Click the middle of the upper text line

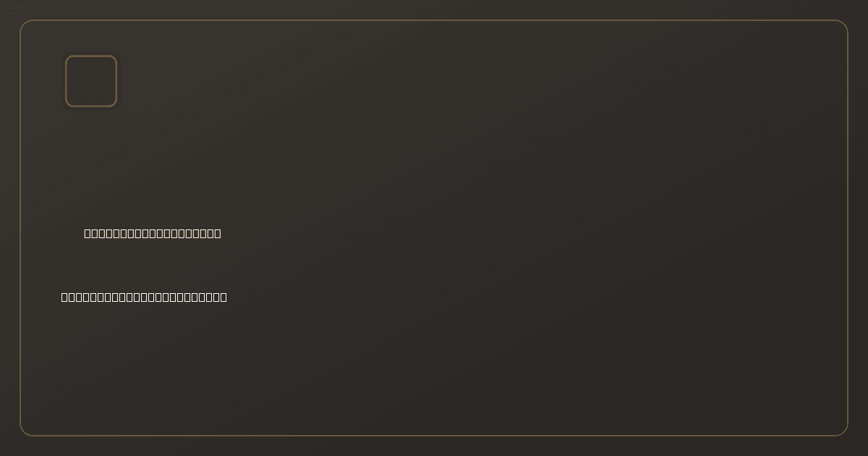pos(153,233)
